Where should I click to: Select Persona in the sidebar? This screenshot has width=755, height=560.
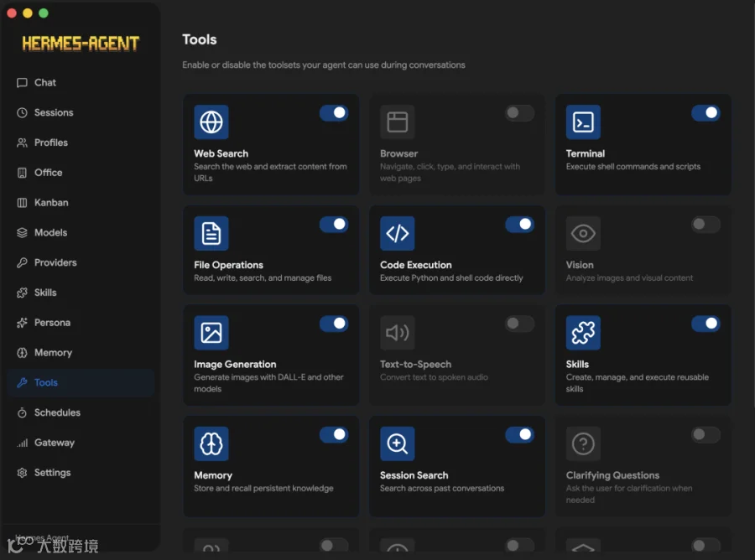click(x=81, y=323)
